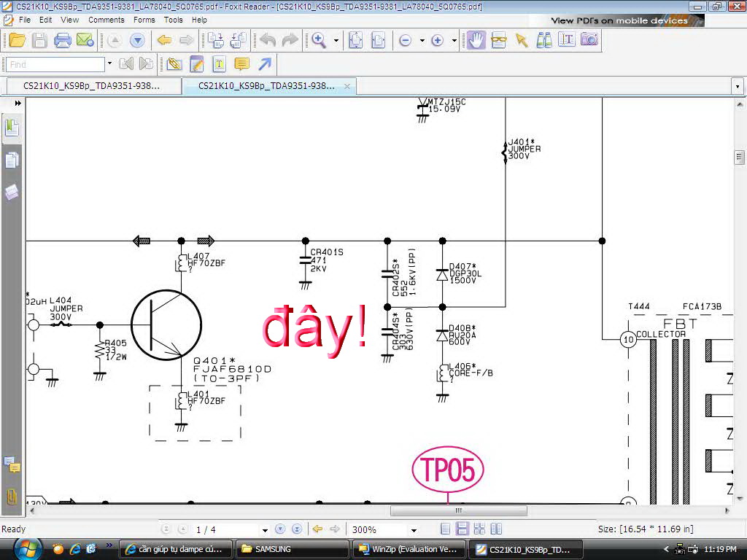747x560 pixels.
Task: Click the undo arrow icon
Action: coord(268,41)
